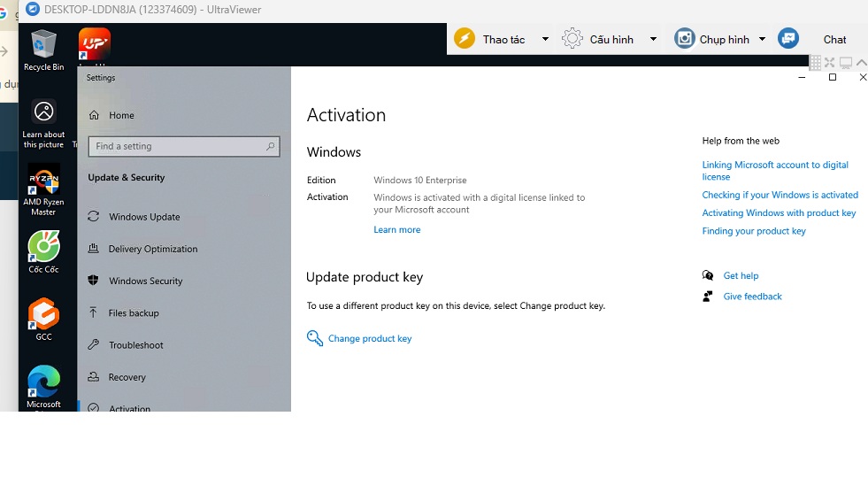Select Files backup in sidebar

point(134,313)
